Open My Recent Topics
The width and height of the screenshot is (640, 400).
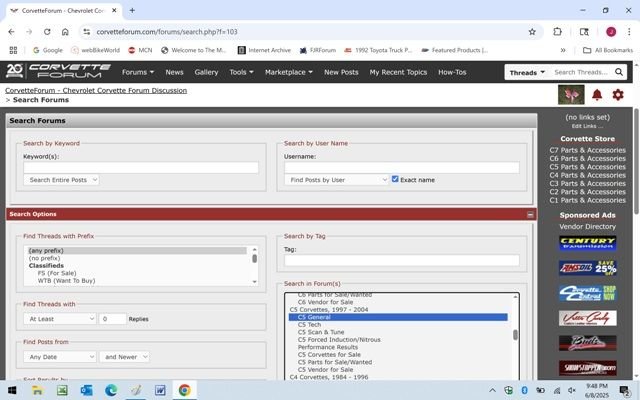pos(398,72)
